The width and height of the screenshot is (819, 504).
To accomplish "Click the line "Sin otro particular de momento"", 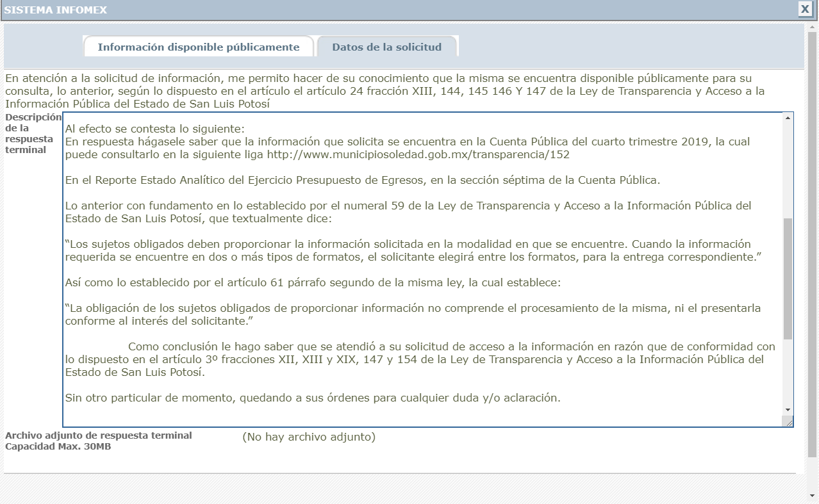I will (x=313, y=398).
